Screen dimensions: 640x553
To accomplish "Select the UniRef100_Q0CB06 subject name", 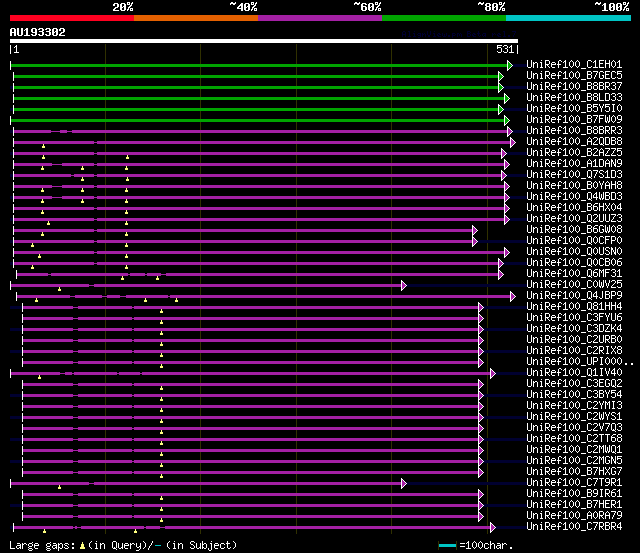I will (574, 263).
